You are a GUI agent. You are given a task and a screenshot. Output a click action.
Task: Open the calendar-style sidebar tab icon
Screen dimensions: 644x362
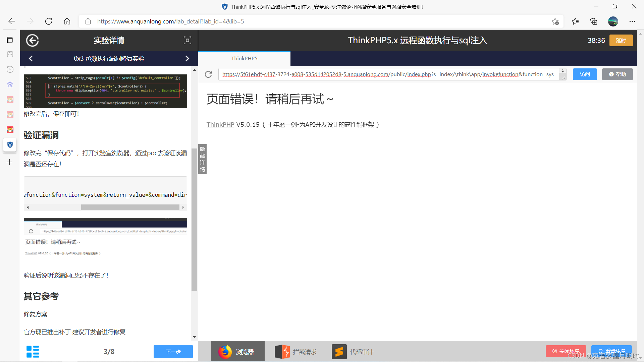(x=10, y=54)
